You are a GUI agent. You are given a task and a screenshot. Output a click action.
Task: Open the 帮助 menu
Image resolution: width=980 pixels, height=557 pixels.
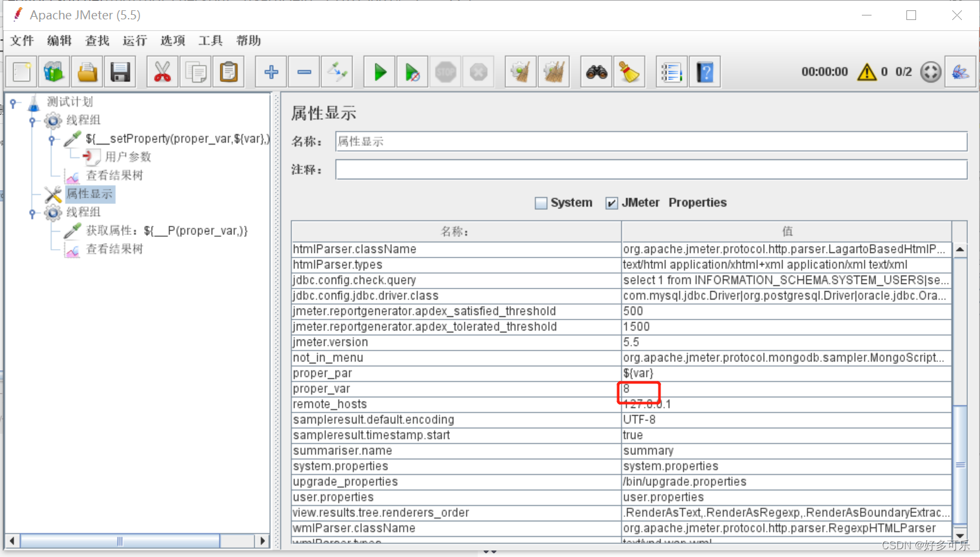pyautogui.click(x=249, y=41)
